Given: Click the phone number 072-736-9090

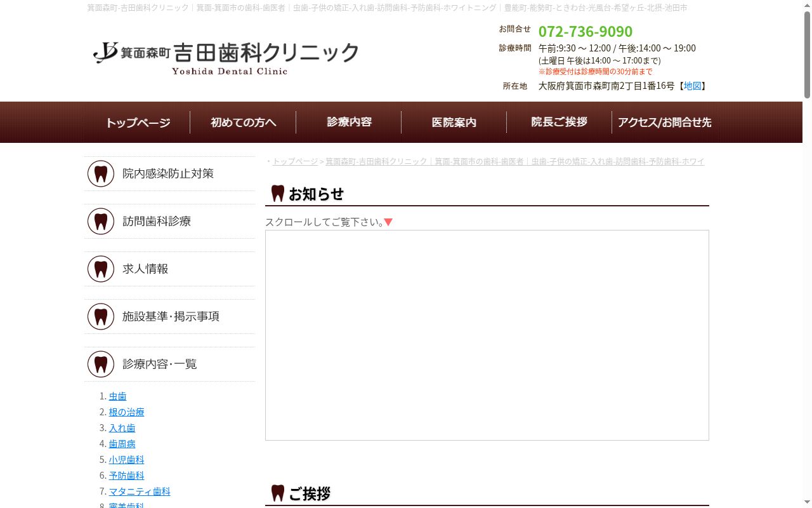Looking at the screenshot, I should click(586, 32).
